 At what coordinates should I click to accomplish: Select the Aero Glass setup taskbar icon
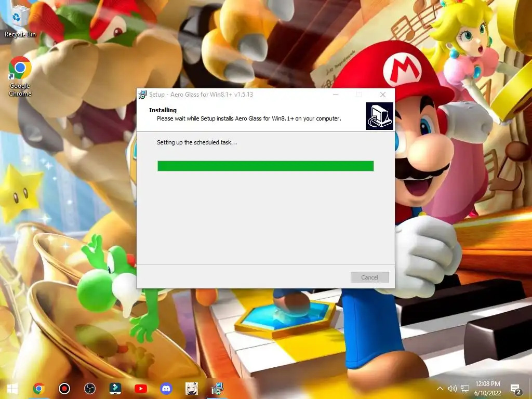click(x=217, y=389)
